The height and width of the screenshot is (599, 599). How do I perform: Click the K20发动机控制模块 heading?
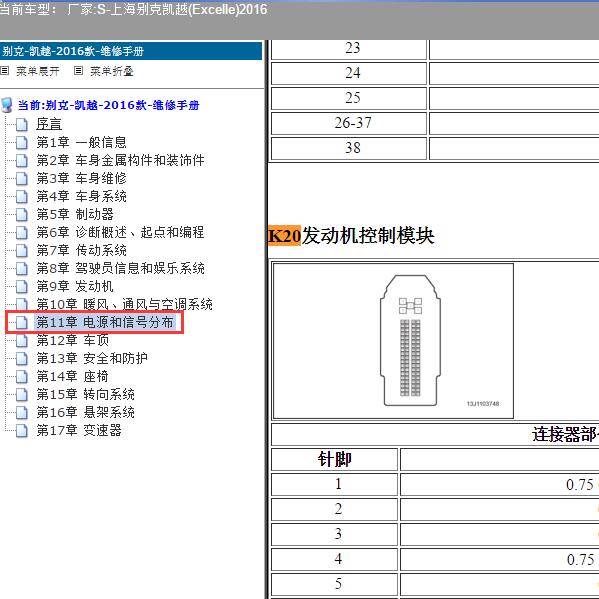coord(351,236)
